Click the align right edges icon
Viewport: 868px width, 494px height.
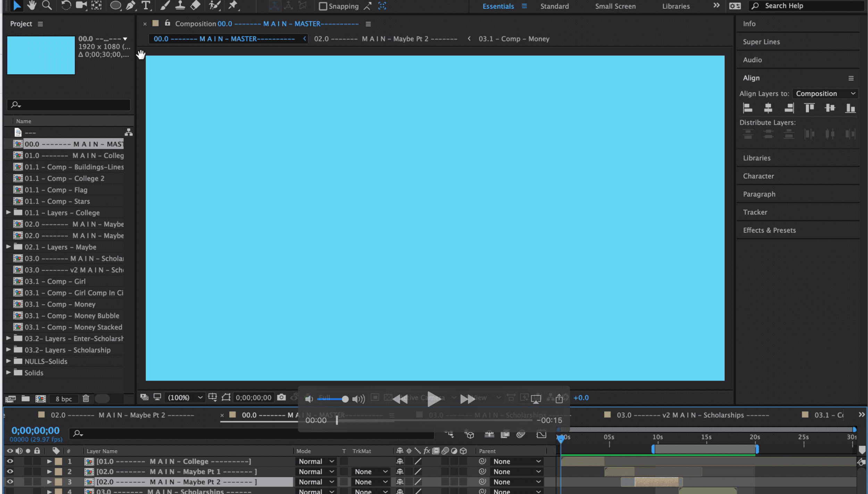click(789, 108)
